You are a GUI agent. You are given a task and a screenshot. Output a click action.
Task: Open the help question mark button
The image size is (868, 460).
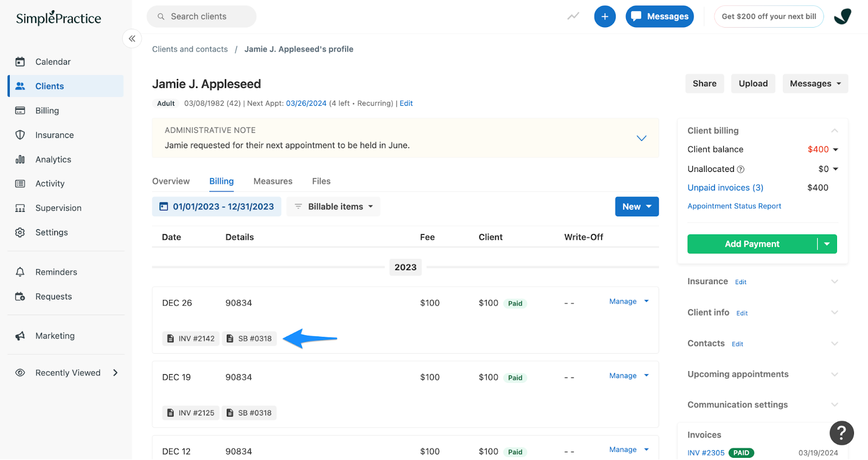point(841,433)
